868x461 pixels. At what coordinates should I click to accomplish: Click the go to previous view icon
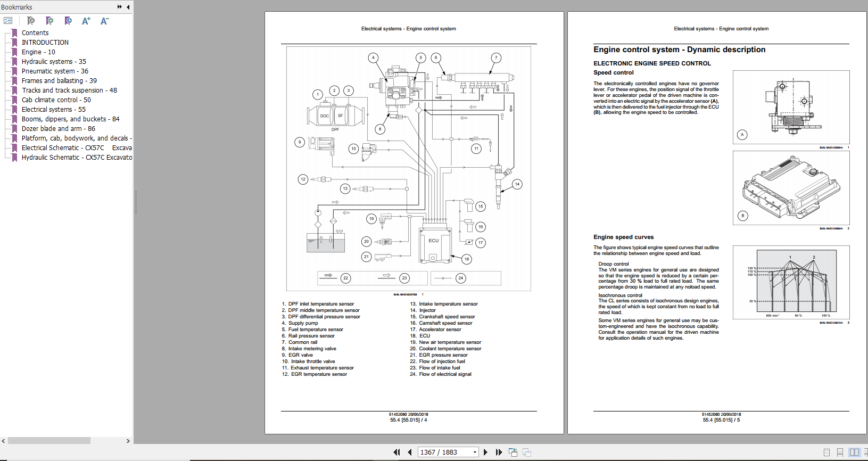(x=513, y=452)
